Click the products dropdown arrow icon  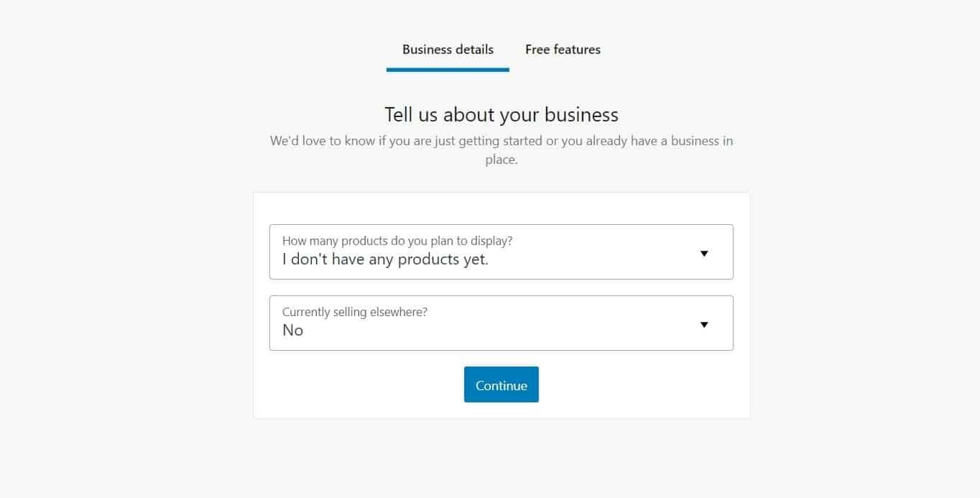point(704,253)
